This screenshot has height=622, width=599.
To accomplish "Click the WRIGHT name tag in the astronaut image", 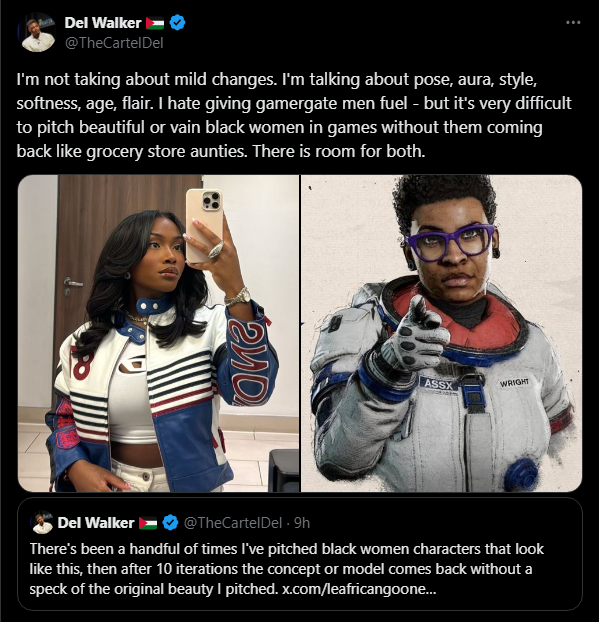I will 514,382.
